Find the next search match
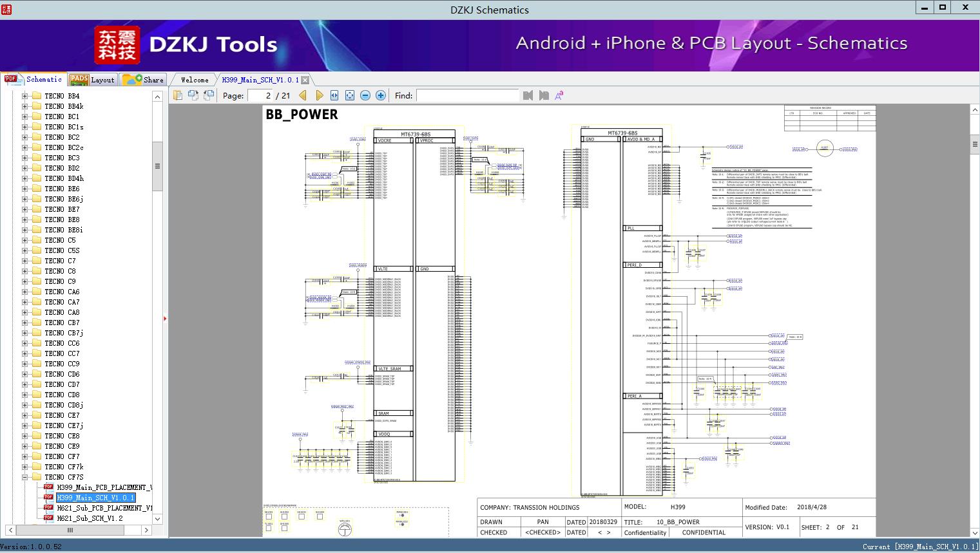The image size is (980, 553). (544, 95)
